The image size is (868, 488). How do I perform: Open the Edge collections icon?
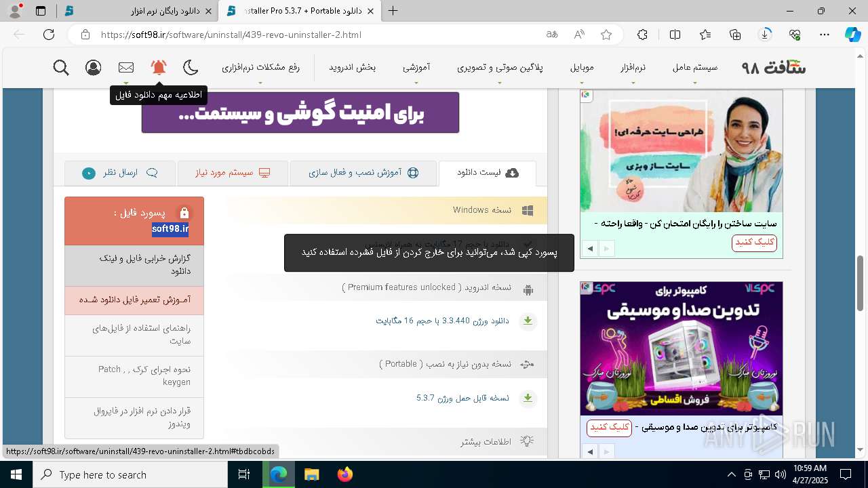click(x=735, y=35)
